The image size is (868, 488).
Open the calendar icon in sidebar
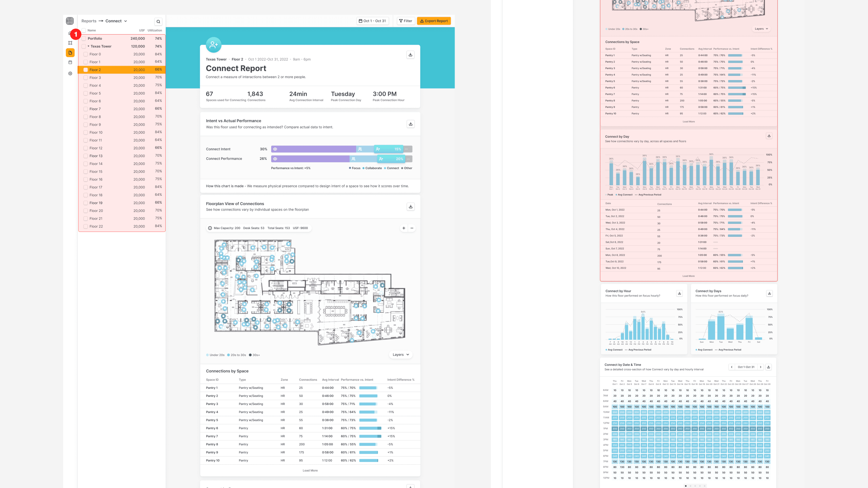[70, 62]
